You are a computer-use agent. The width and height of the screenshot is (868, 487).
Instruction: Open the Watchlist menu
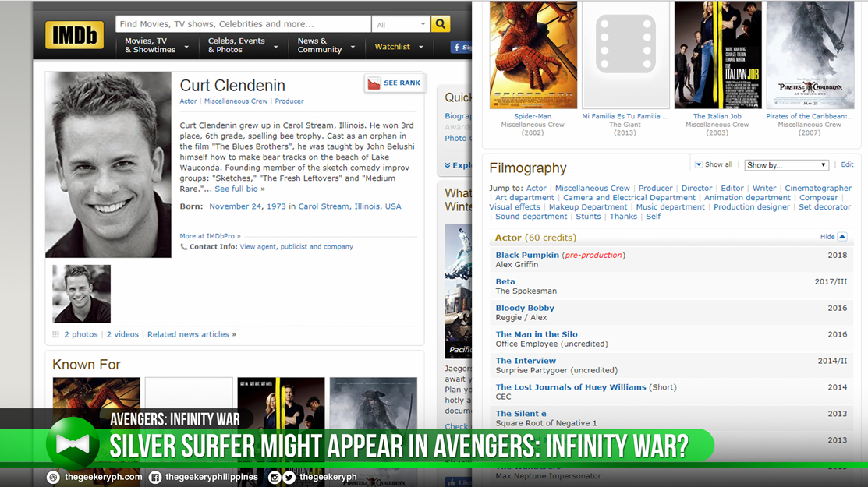point(399,47)
